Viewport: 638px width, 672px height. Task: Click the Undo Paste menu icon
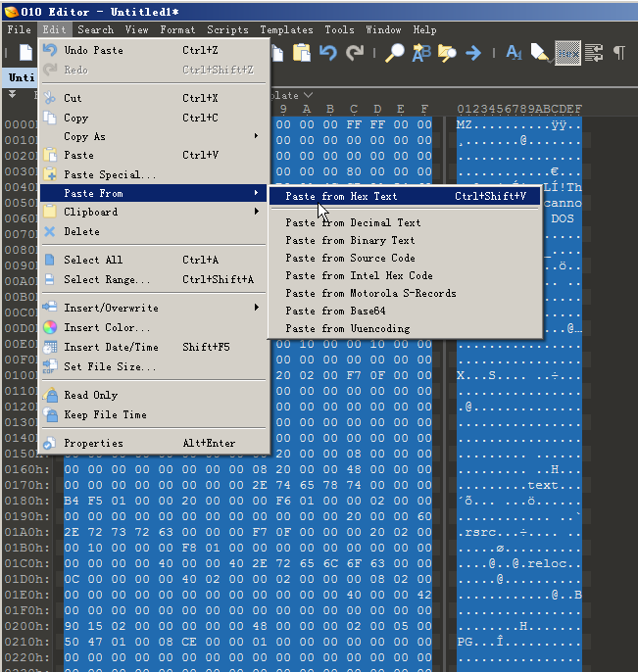(50, 50)
